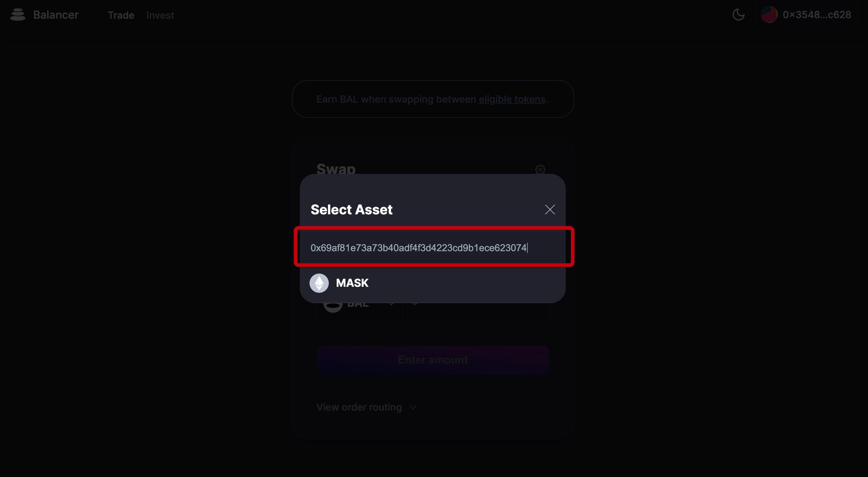Click the token address search field
This screenshot has width=868, height=477.
pyautogui.click(x=433, y=248)
